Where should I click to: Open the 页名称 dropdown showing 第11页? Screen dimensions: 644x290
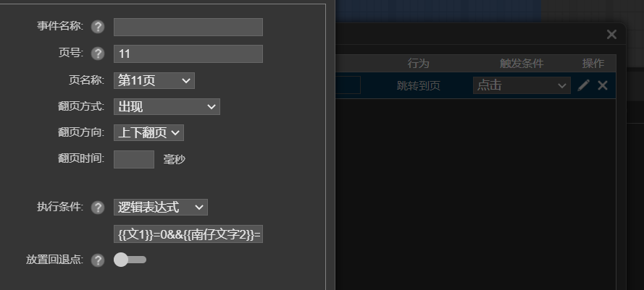pos(154,80)
